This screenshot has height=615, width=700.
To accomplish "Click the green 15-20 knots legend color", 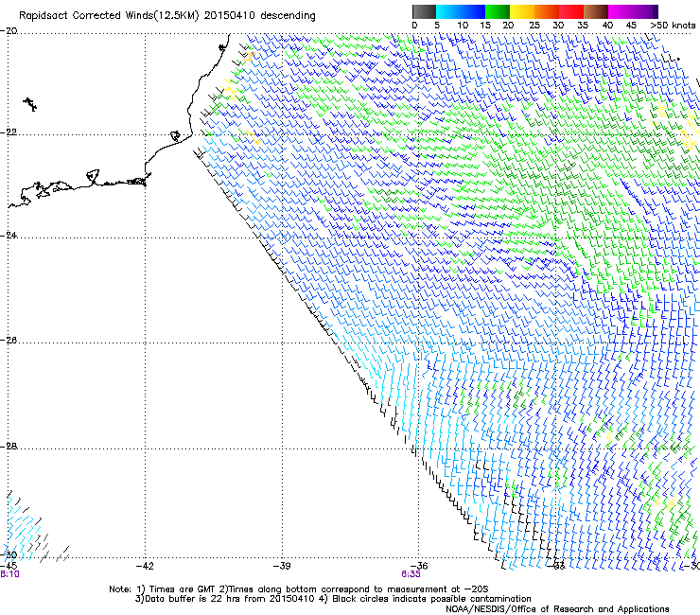I will (x=498, y=11).
